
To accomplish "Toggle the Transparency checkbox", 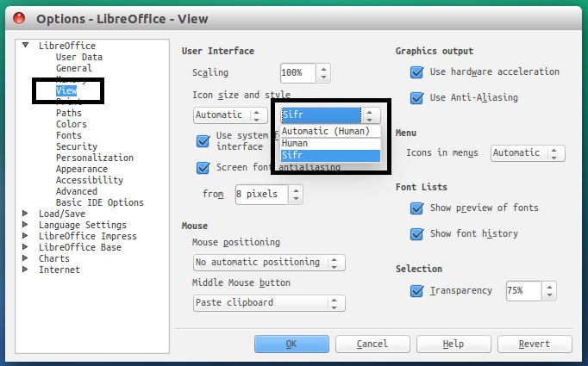I will (x=416, y=291).
